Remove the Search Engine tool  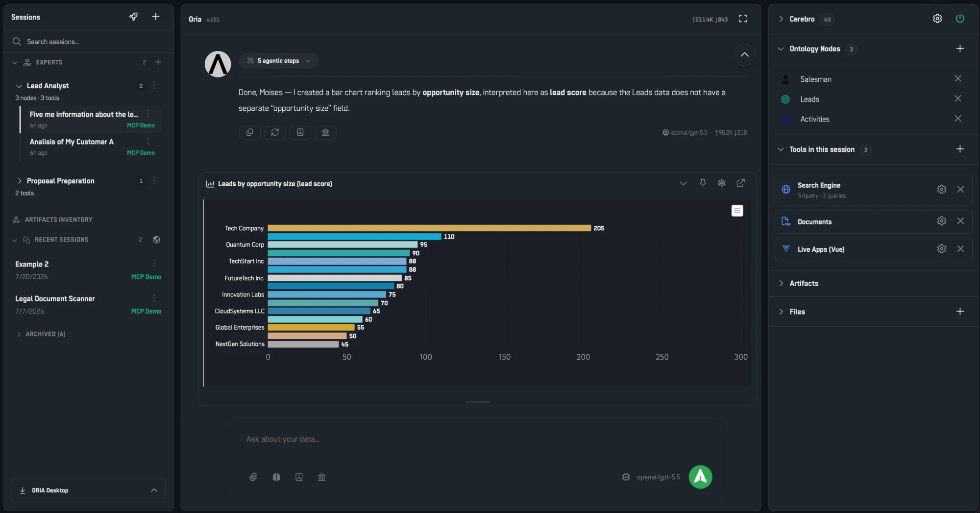(x=960, y=189)
